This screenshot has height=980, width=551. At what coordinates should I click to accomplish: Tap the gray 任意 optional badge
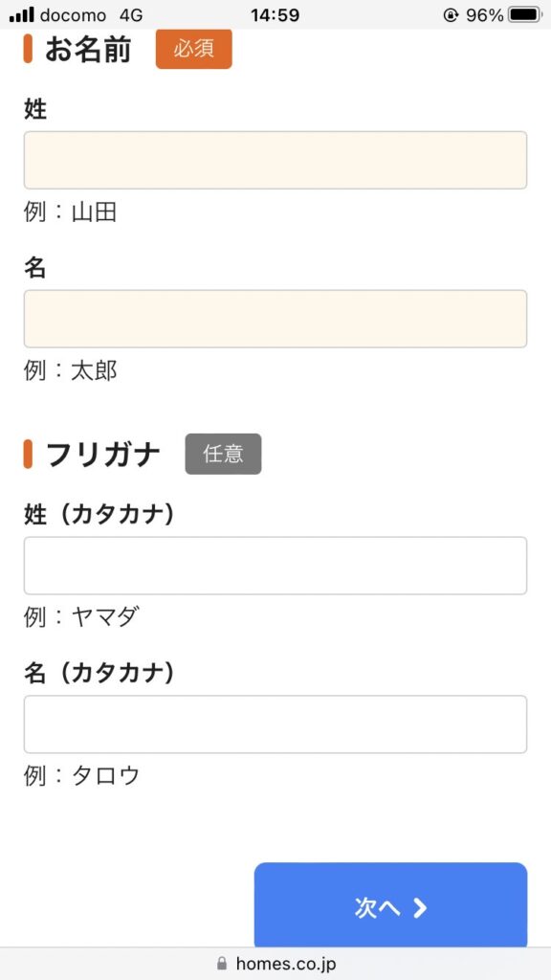(x=223, y=454)
